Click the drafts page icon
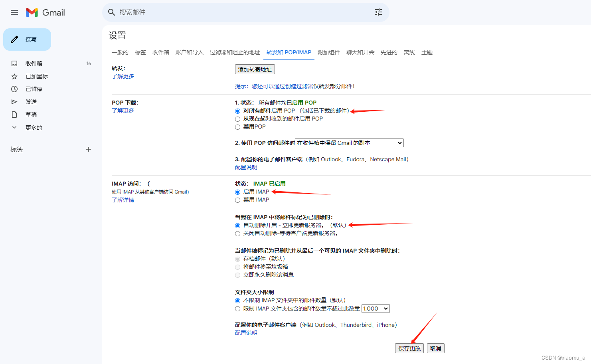The height and width of the screenshot is (364, 591). pyautogui.click(x=14, y=115)
